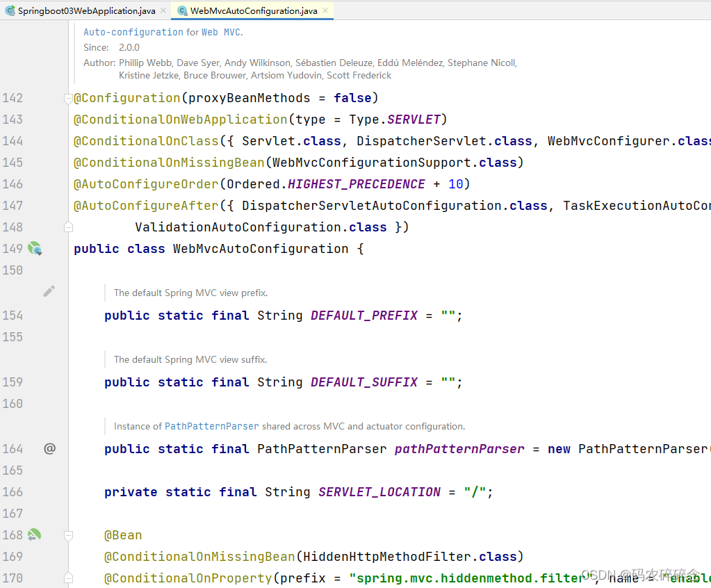This screenshot has height=588, width=711.
Task: Click the class icon on WebMvcAutoConfiguration tab
Action: point(182,11)
